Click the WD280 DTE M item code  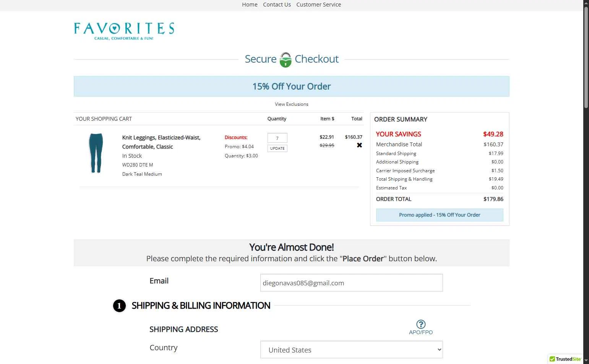pos(138,165)
